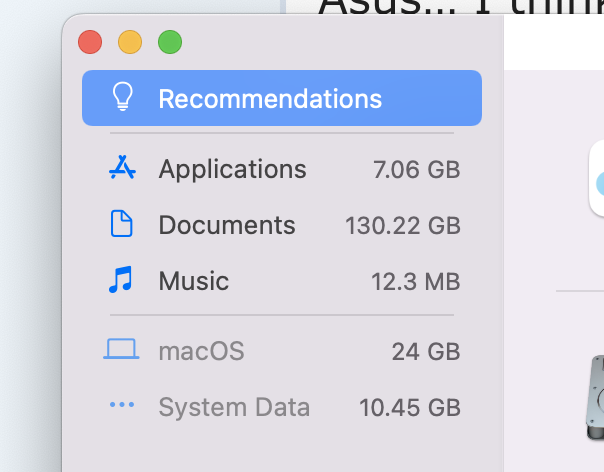Show the Documents storage category

227,225
